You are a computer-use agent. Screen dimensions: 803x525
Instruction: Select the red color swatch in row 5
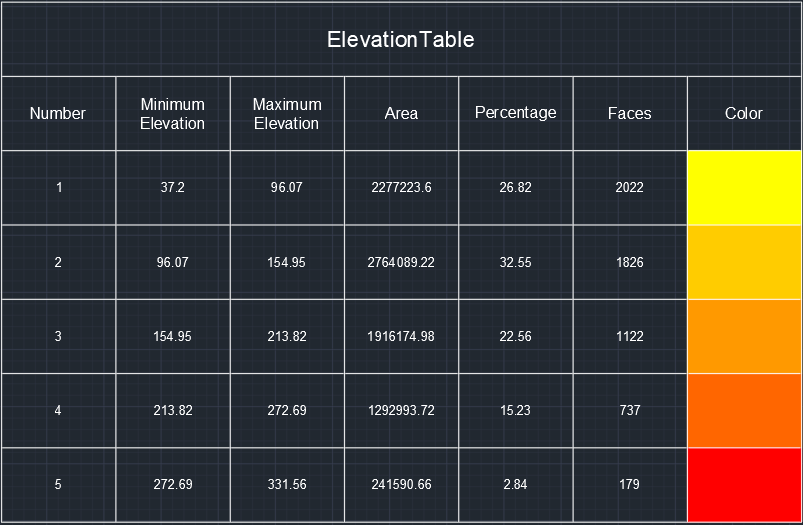click(x=744, y=485)
